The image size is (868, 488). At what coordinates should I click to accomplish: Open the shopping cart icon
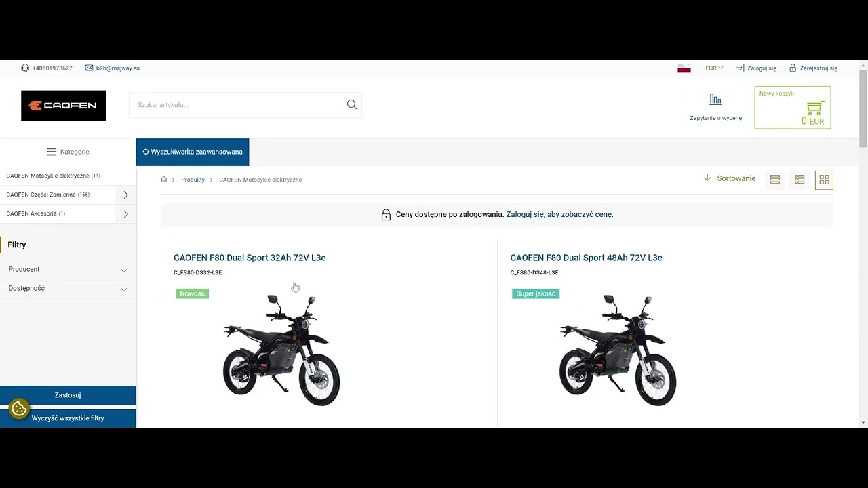(816, 107)
